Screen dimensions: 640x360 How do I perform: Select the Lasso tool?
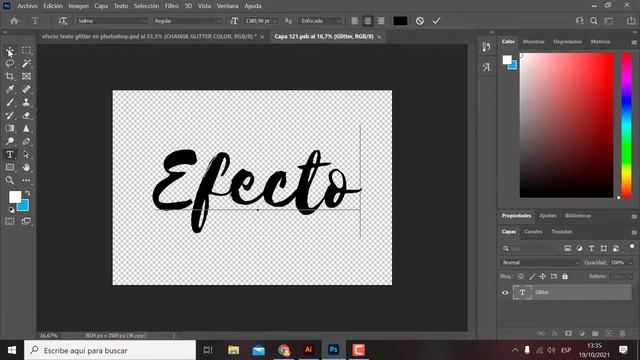[10, 64]
